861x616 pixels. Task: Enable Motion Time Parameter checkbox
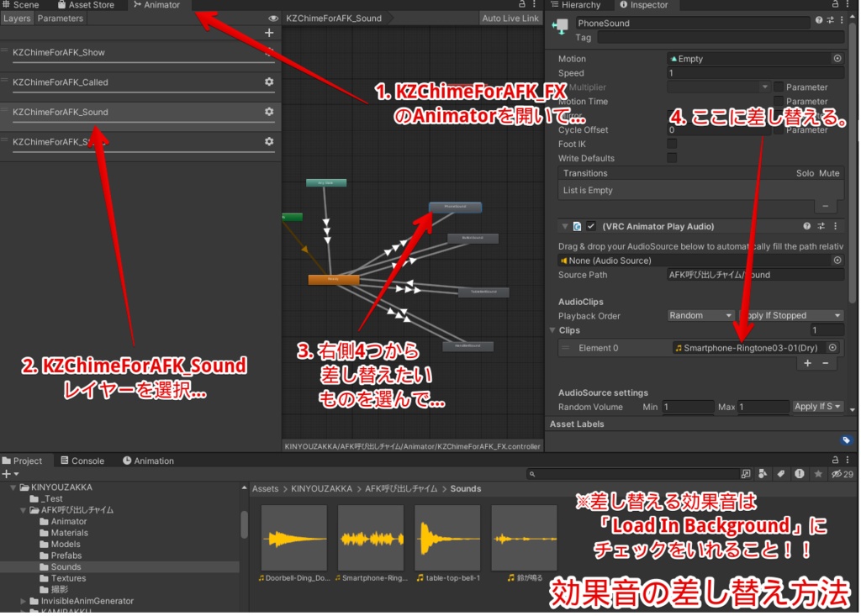(x=778, y=101)
